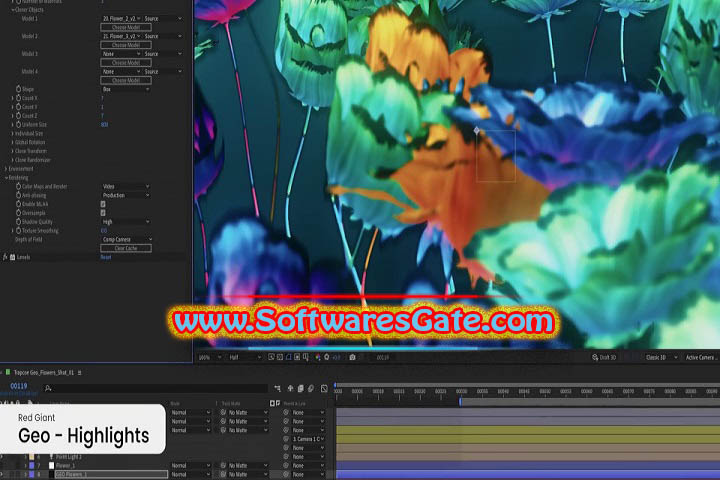
Task: Toggle the Uniform Size stopwatch
Action: click(18, 124)
